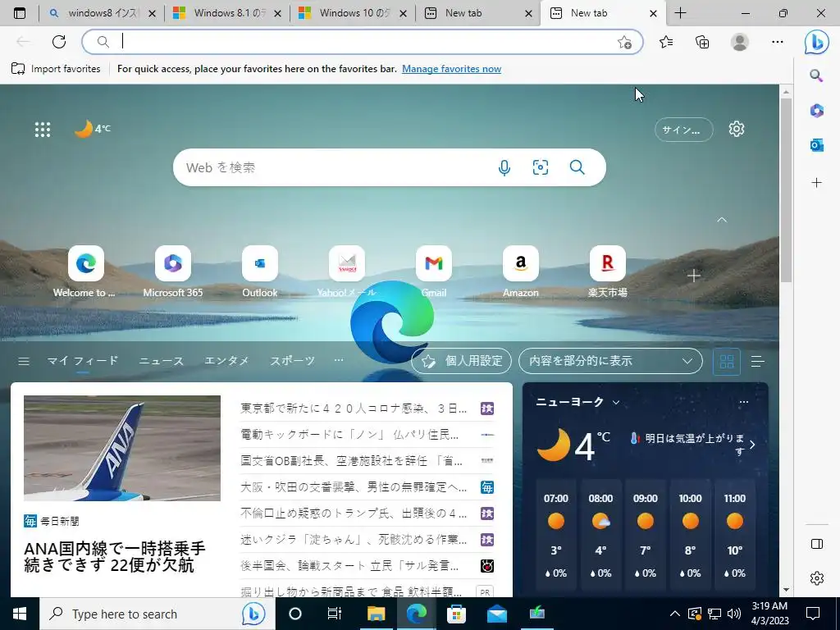Open File Explorer from the taskbar
840x630 pixels.
pyautogui.click(x=376, y=614)
